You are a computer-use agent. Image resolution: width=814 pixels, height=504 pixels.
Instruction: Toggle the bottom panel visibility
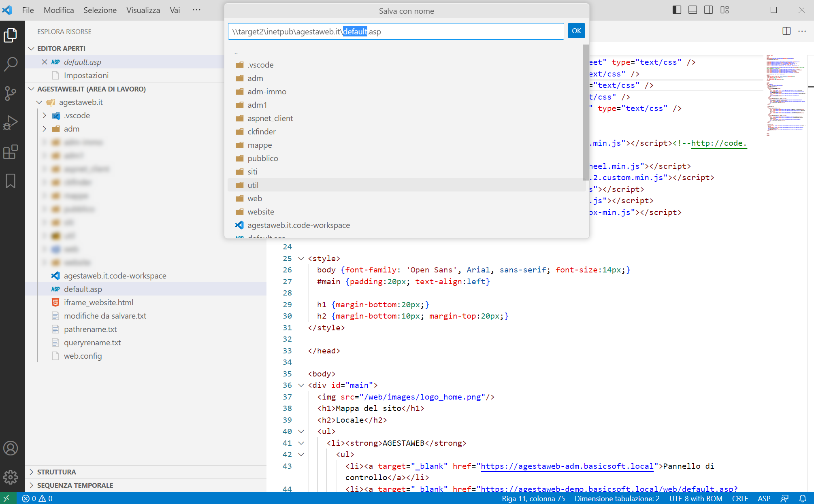click(x=693, y=10)
